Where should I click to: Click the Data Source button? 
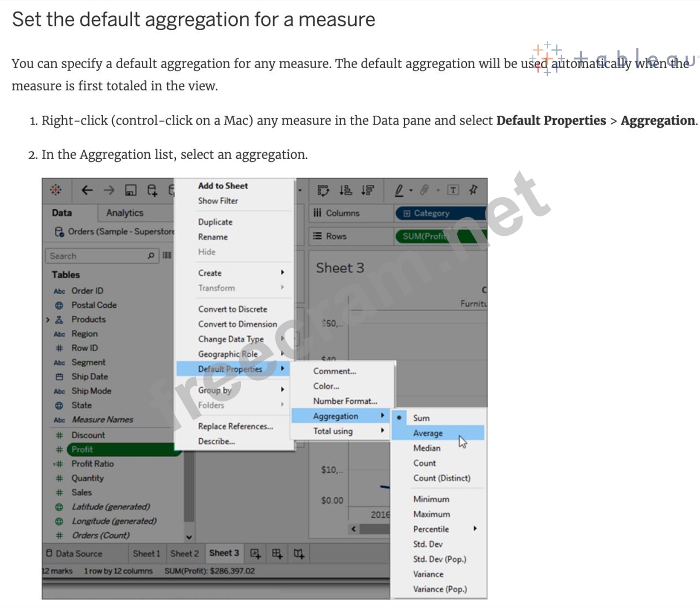click(74, 554)
